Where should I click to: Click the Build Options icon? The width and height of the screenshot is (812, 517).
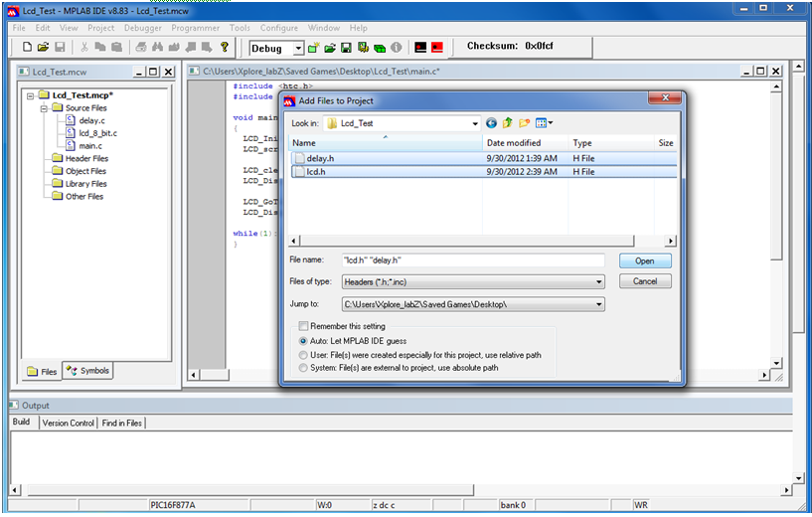point(363,48)
